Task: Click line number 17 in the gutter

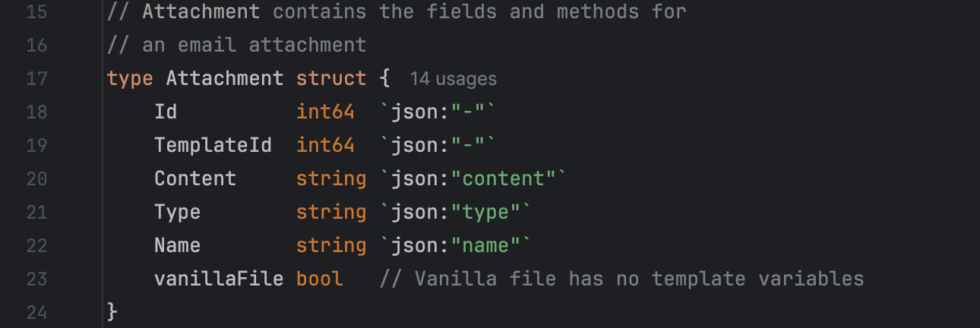Action: coord(36,79)
